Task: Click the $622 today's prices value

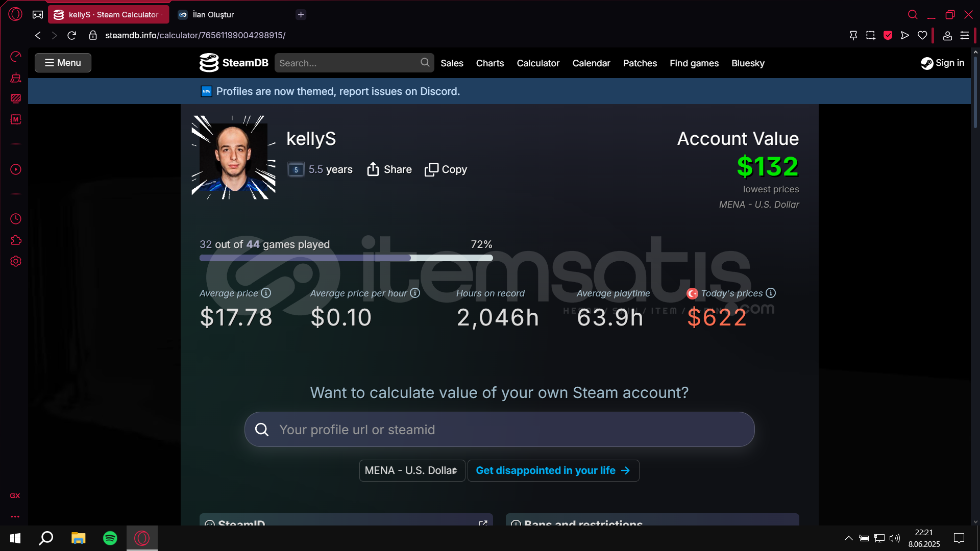Action: click(x=717, y=317)
